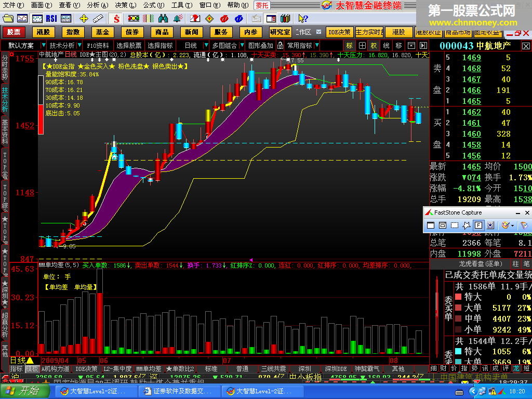This screenshot has width=532, height=399.
Task: Click the 基金 button
Action: pyautogui.click(x=102, y=32)
